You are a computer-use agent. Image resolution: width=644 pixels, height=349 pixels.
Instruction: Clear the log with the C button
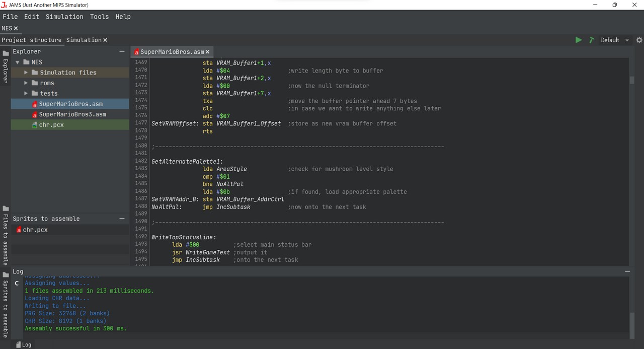(x=17, y=284)
